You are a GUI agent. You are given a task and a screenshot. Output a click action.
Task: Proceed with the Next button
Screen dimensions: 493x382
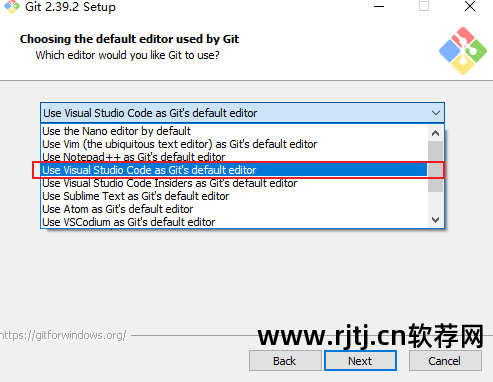point(360,361)
